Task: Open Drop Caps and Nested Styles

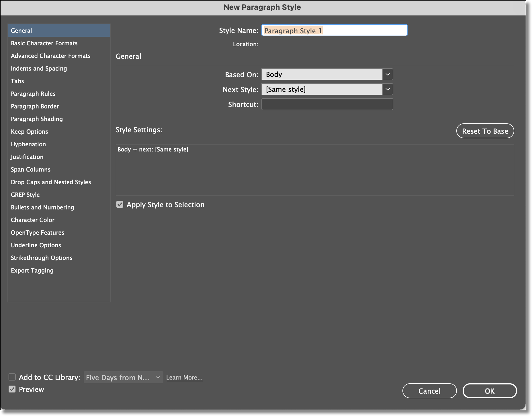Action: coord(51,182)
